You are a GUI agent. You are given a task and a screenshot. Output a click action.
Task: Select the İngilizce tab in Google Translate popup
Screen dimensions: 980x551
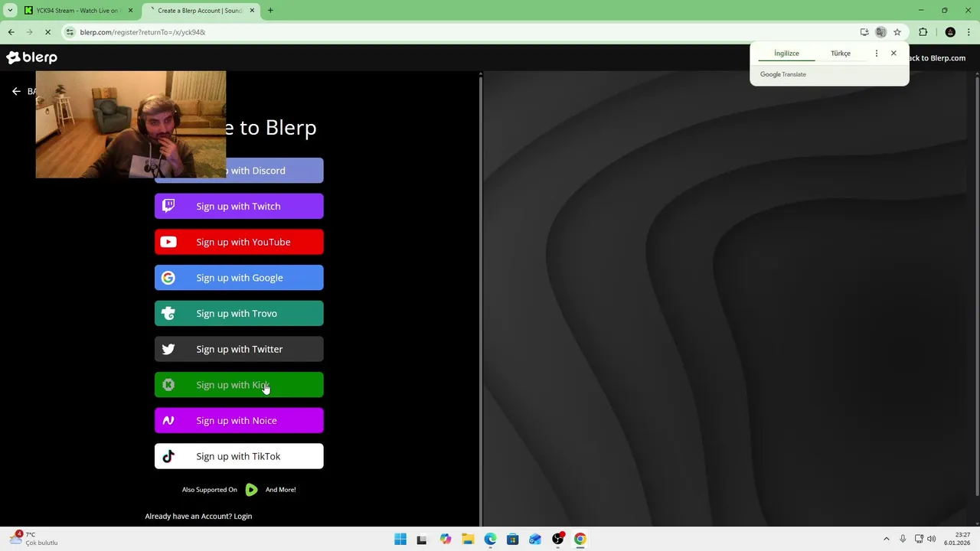[x=786, y=54]
